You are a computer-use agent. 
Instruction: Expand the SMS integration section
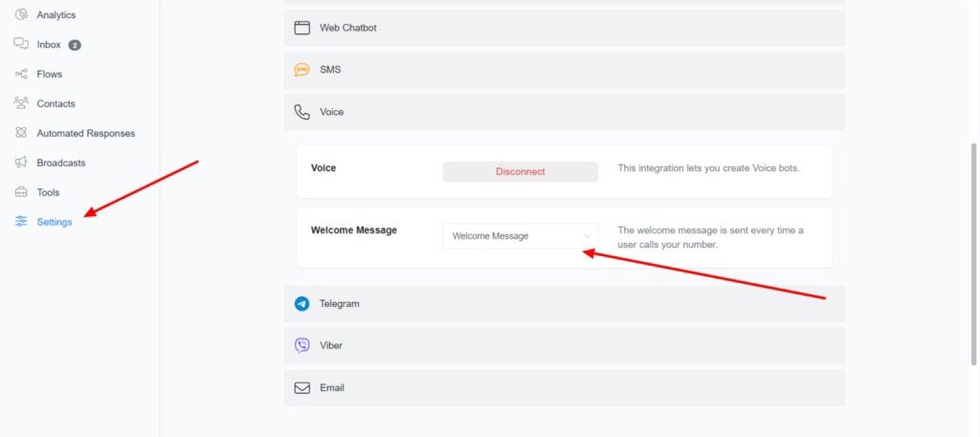pyautogui.click(x=564, y=70)
